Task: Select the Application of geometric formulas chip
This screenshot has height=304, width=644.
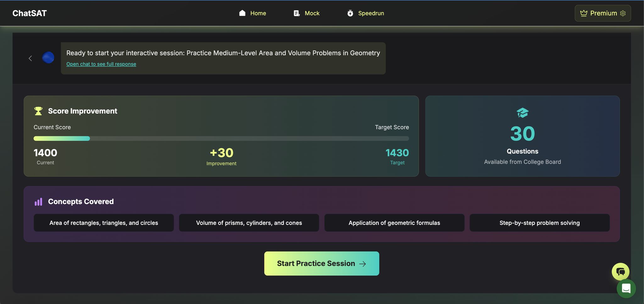Action: point(394,223)
